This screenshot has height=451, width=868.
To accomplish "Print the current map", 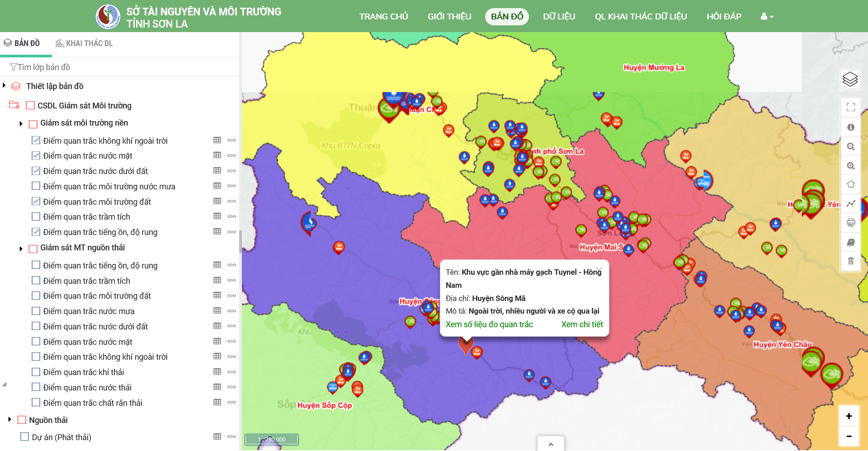I will pyautogui.click(x=850, y=222).
